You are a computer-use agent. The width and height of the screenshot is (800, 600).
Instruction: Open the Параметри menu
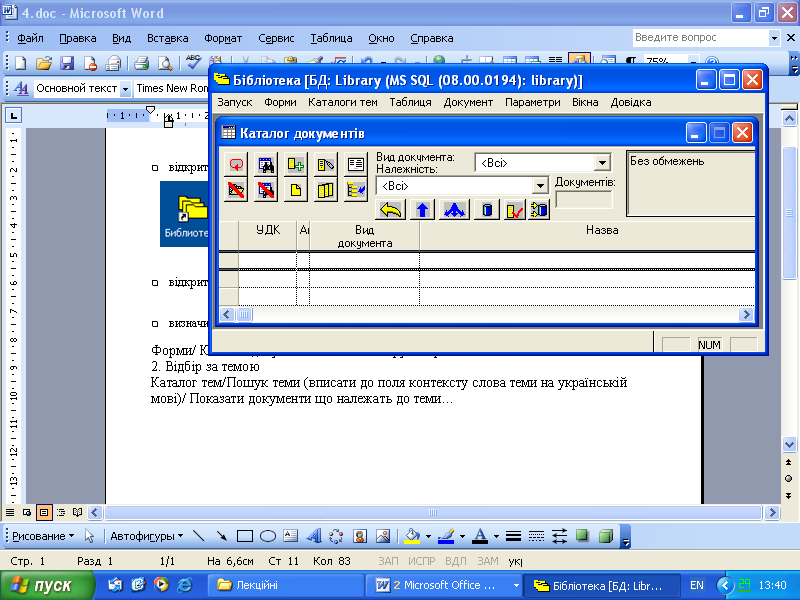tap(533, 102)
